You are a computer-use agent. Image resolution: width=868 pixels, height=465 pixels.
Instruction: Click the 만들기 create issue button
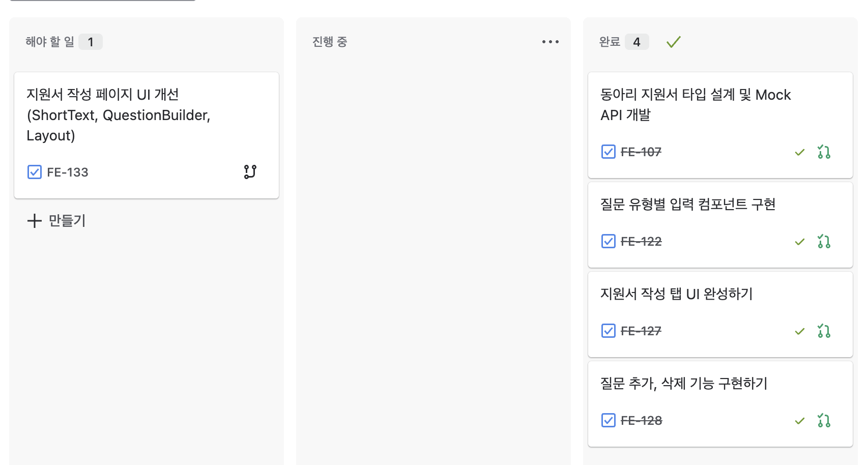(x=56, y=221)
